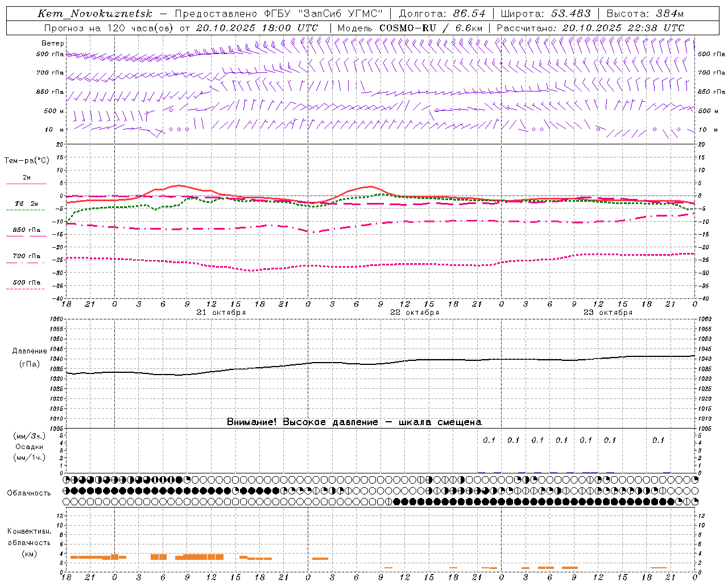This screenshot has width=728, height=582.
Task: Click the 'Высота: 384м' elevation text
Action: 645,14
